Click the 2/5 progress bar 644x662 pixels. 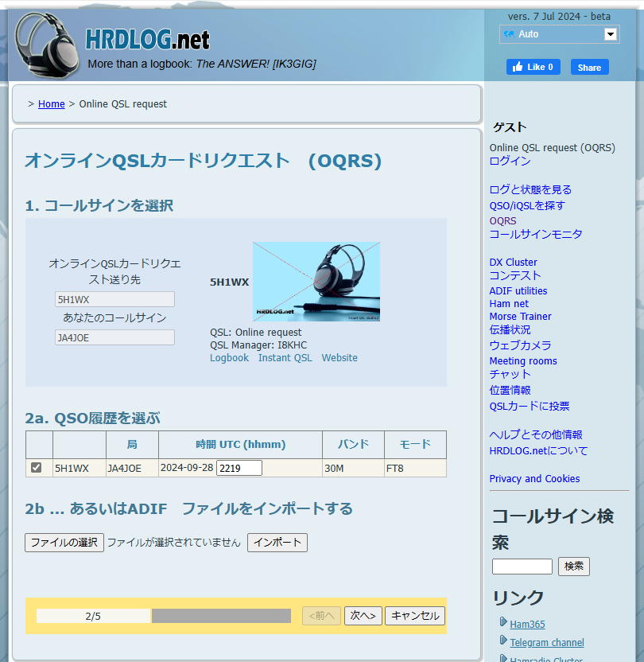164,616
